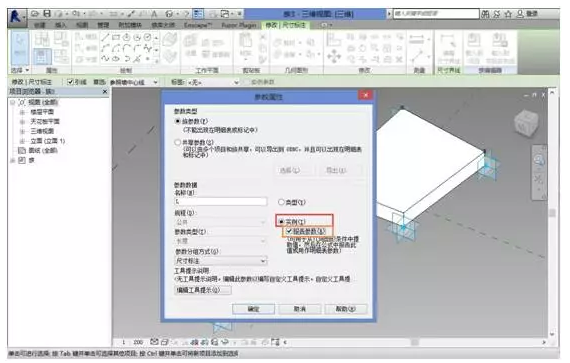The image size is (570, 363).
Task: Open the 标签 dropdown in options bar
Action: 213,82
